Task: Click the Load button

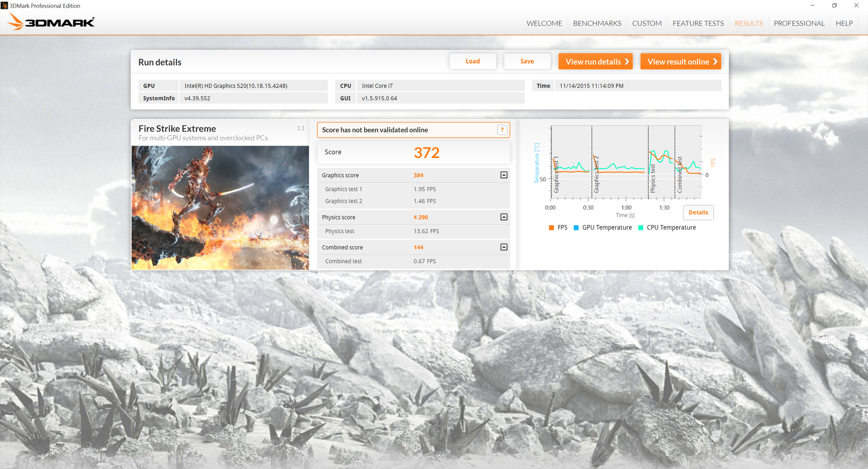Action: click(473, 61)
